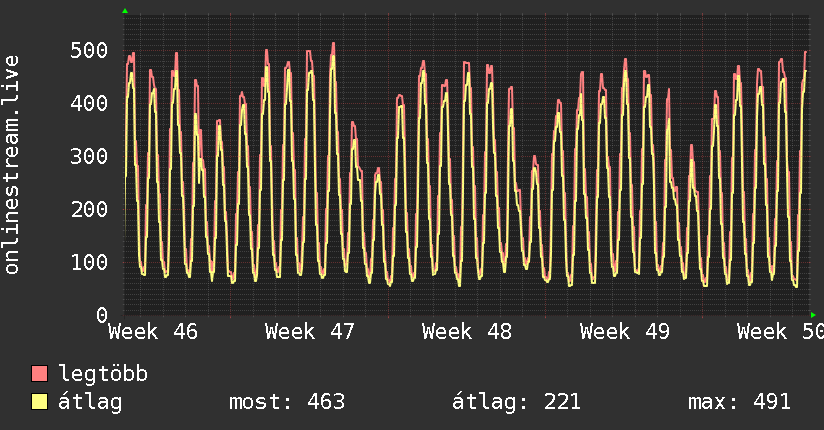Click the Week 48 axis label
Viewport: 824px width, 430px height.
click(467, 332)
